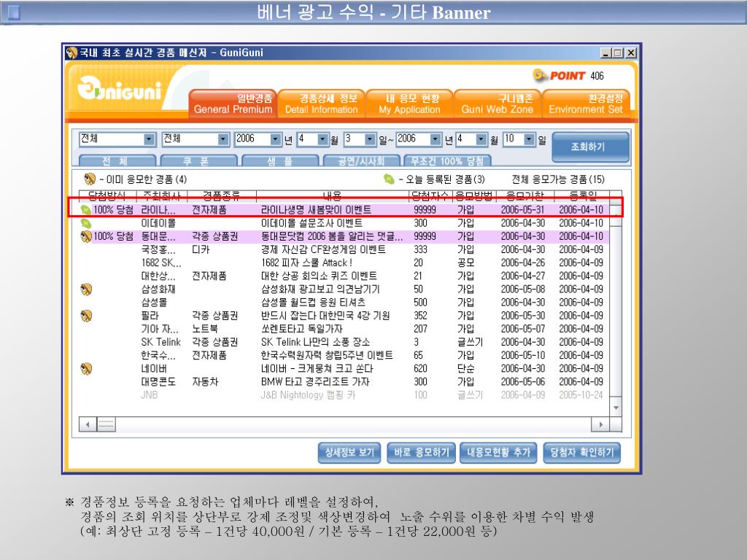747x560 pixels.
Task: Switch to Detail Information tab
Action: tap(322, 104)
